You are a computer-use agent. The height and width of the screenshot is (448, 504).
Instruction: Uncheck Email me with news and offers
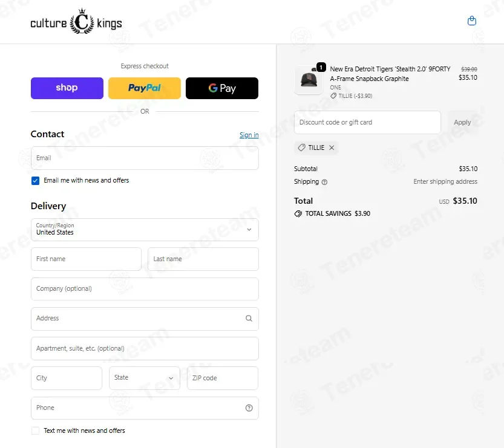click(x=35, y=181)
